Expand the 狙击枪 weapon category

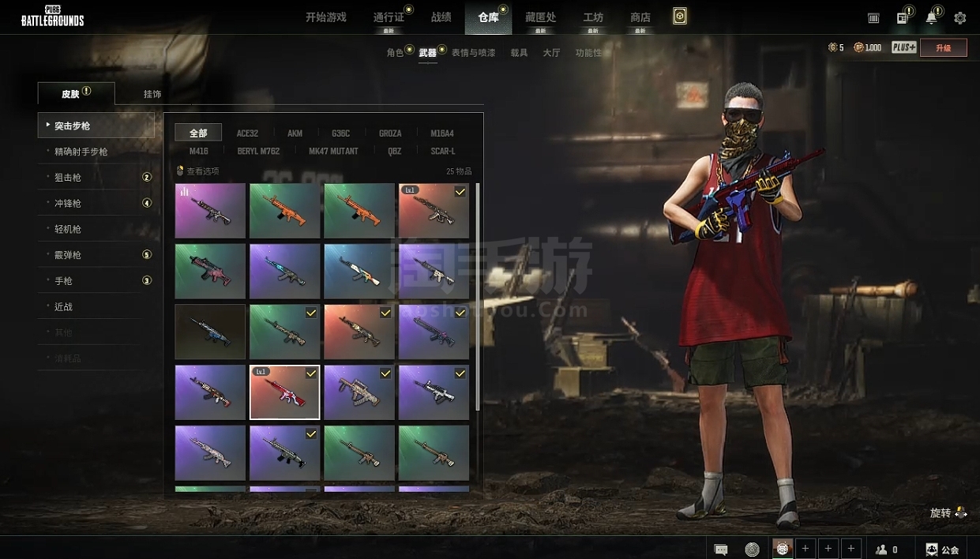click(x=68, y=178)
